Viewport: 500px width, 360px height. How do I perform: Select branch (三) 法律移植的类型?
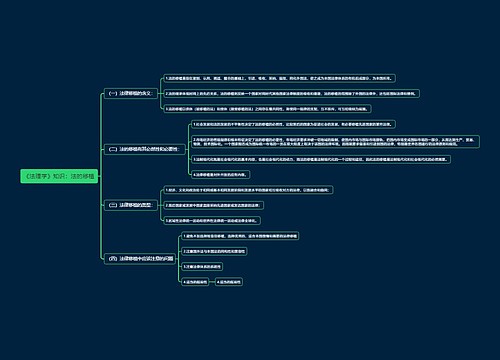(x=131, y=205)
